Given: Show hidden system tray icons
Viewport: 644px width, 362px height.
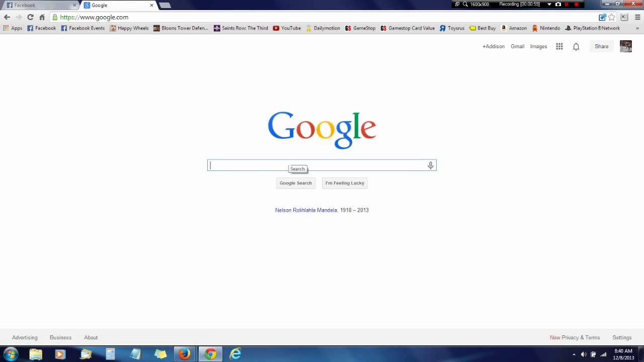Looking at the screenshot, I should click(574, 354).
